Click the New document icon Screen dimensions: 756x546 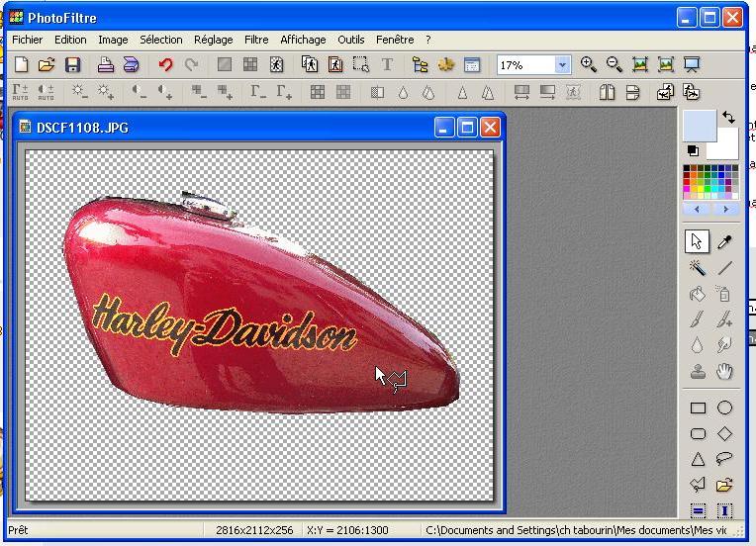pyautogui.click(x=21, y=64)
